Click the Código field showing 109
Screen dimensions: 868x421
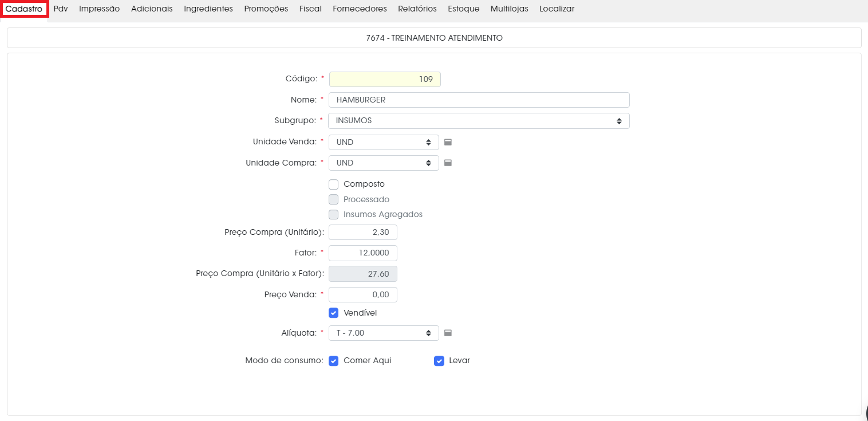(x=385, y=79)
